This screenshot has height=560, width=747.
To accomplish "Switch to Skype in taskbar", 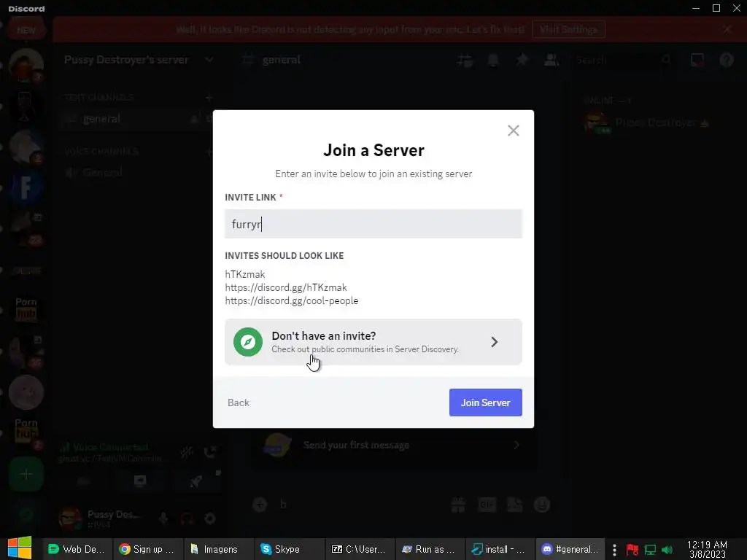I will coord(287,549).
